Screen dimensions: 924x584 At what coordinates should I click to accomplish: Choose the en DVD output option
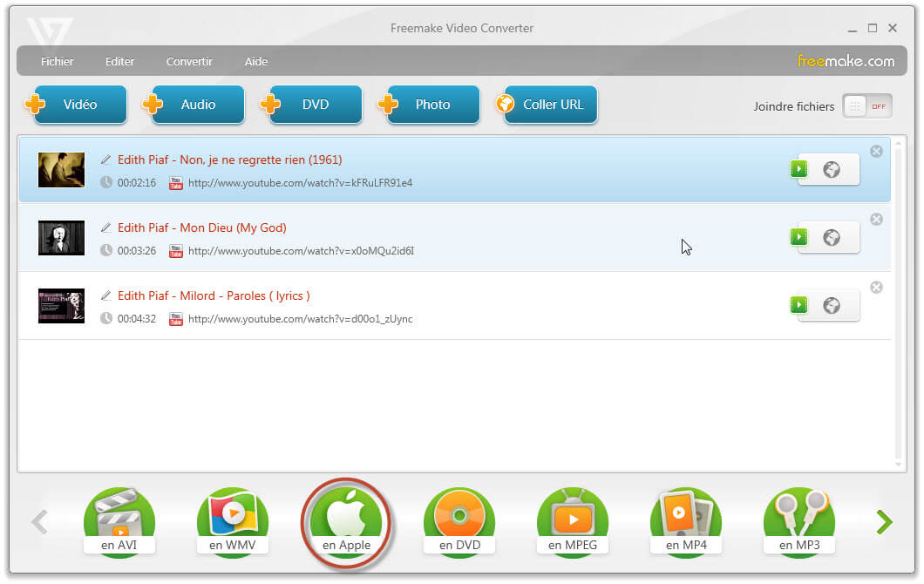[459, 521]
